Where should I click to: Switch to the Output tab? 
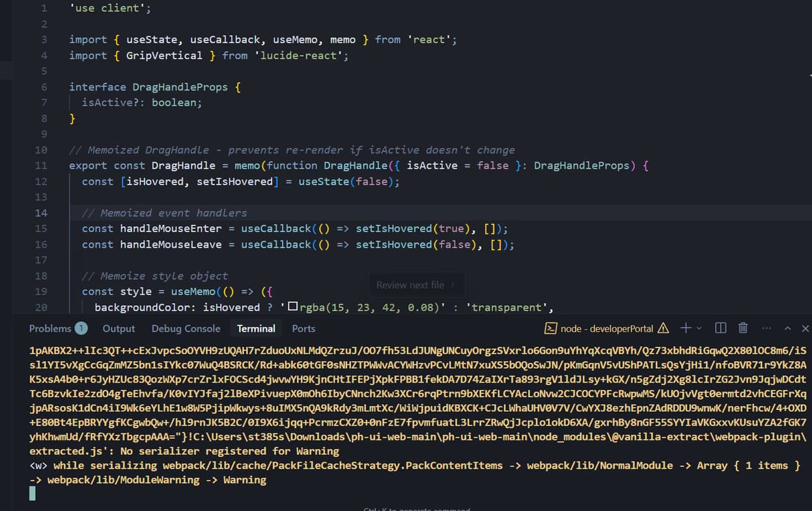[119, 328]
